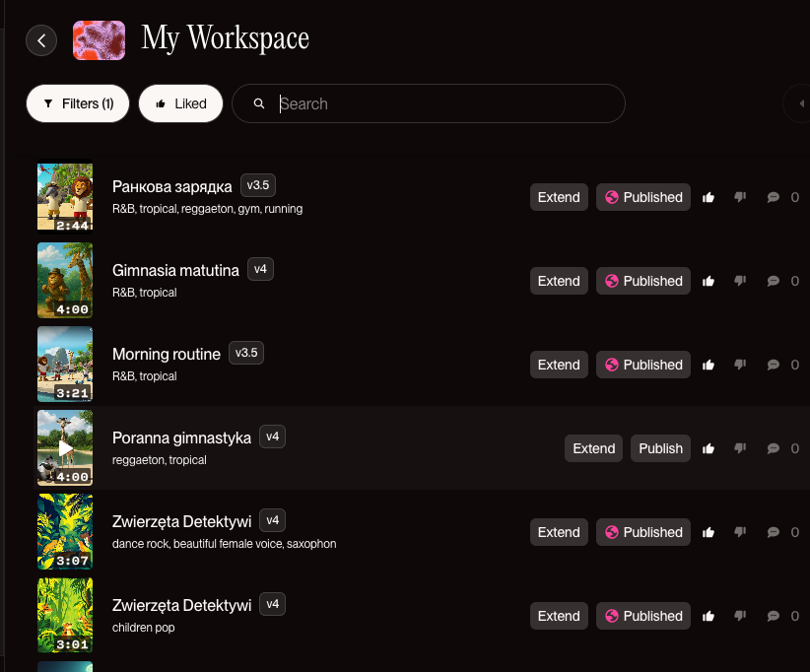Extend the Ранкова зарядка song
This screenshot has width=810, height=672.
(x=559, y=197)
